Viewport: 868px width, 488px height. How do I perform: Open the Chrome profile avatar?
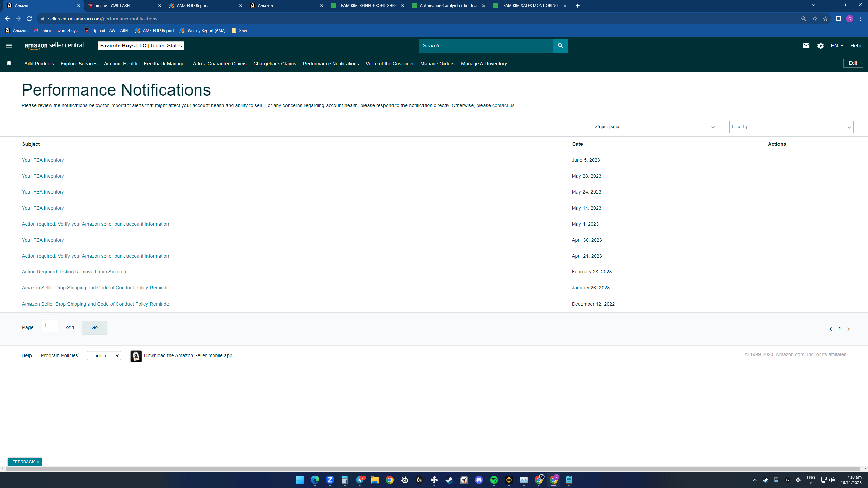pos(850,19)
